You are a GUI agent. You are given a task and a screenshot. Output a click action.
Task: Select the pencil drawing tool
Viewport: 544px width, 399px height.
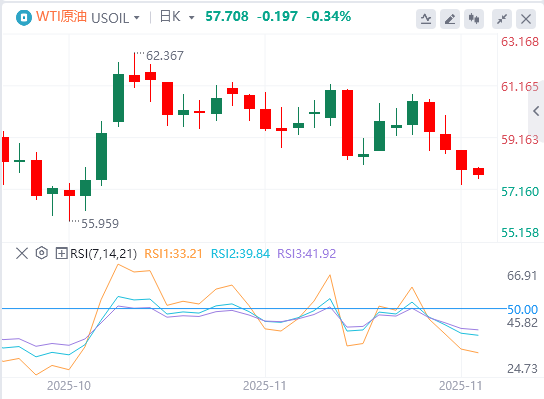pos(450,19)
